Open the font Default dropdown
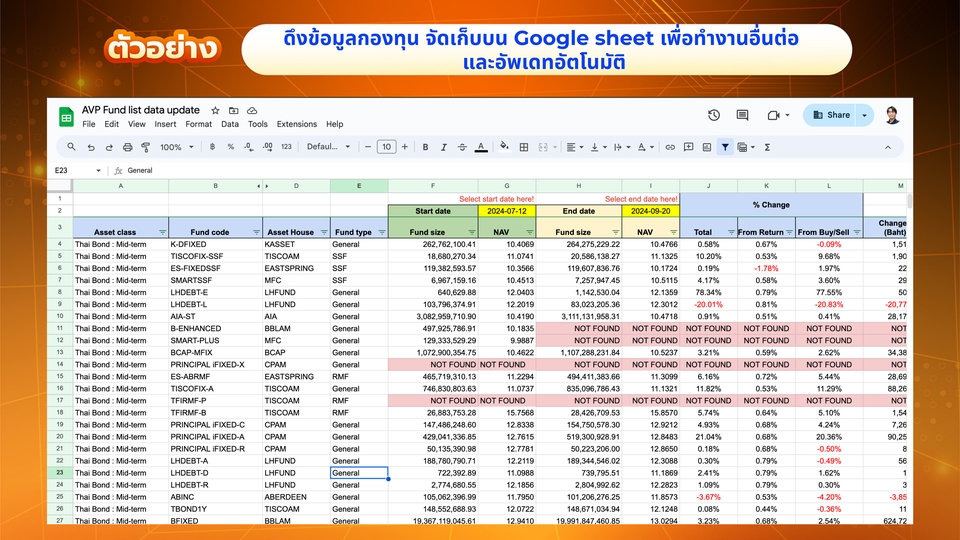The image size is (960, 540). click(x=329, y=147)
